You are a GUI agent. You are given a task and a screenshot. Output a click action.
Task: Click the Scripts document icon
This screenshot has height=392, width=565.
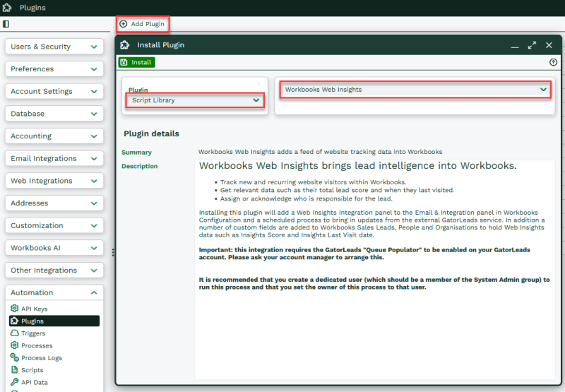[x=14, y=369]
